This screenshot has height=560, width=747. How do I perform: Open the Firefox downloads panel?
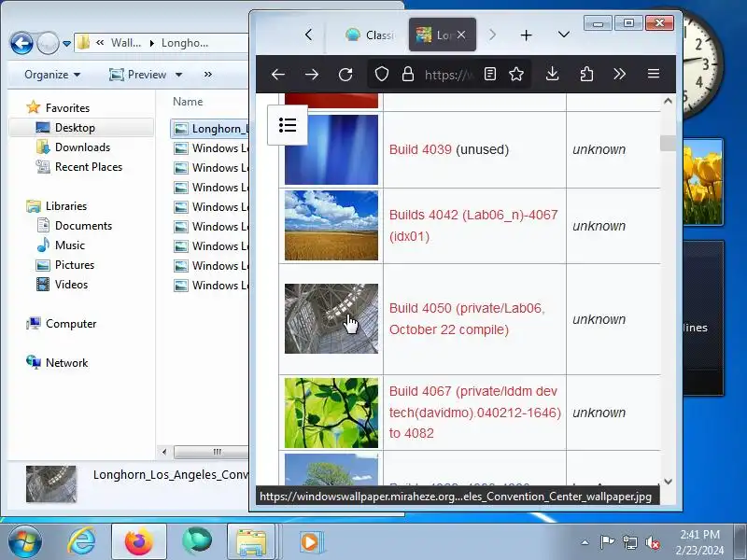click(552, 74)
